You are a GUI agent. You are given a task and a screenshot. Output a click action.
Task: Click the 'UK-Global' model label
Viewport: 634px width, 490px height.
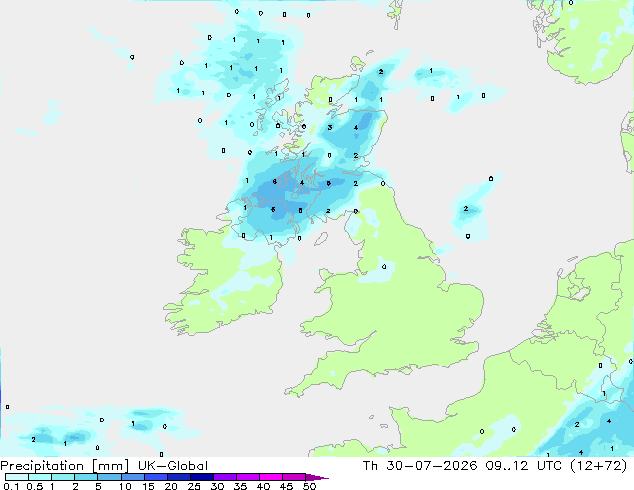point(173,466)
